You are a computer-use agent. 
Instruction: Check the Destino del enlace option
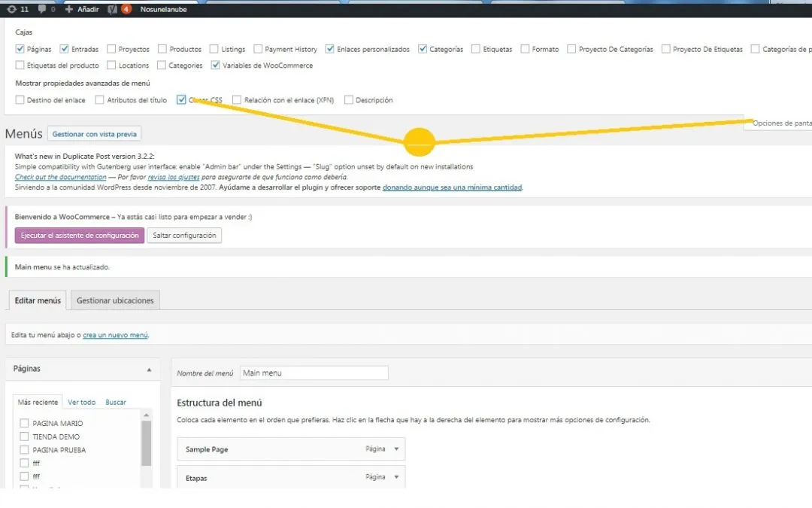(20, 99)
